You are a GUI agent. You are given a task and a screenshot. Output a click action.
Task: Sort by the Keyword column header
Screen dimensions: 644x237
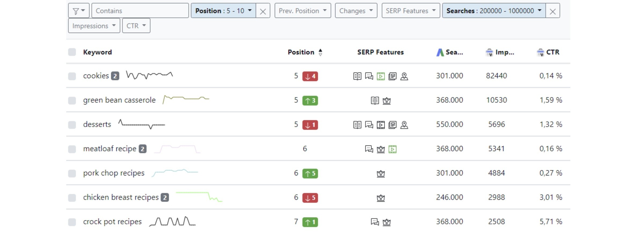[x=97, y=52]
